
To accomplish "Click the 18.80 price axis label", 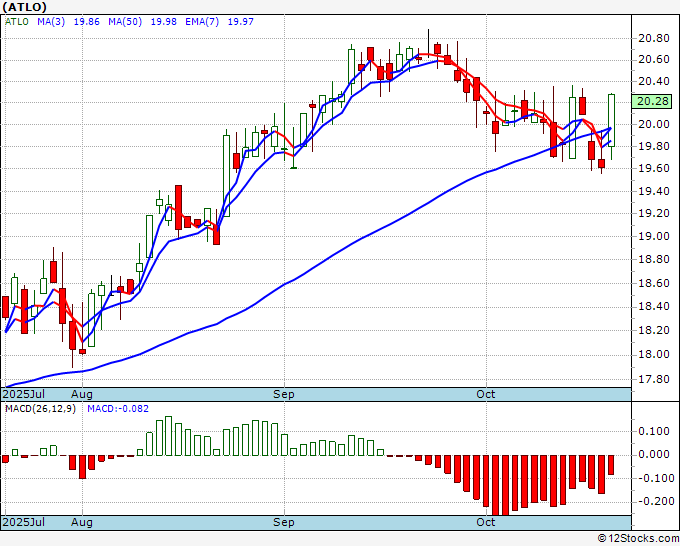I will (x=654, y=260).
